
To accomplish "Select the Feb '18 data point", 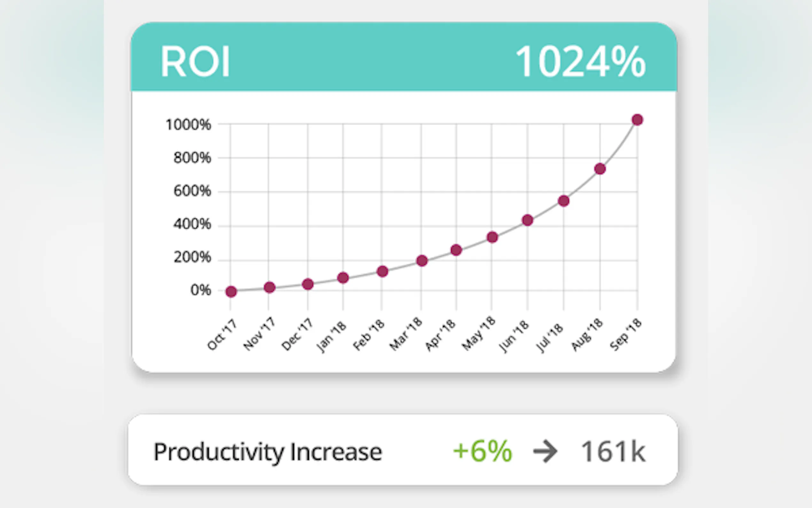I will click(x=382, y=271).
